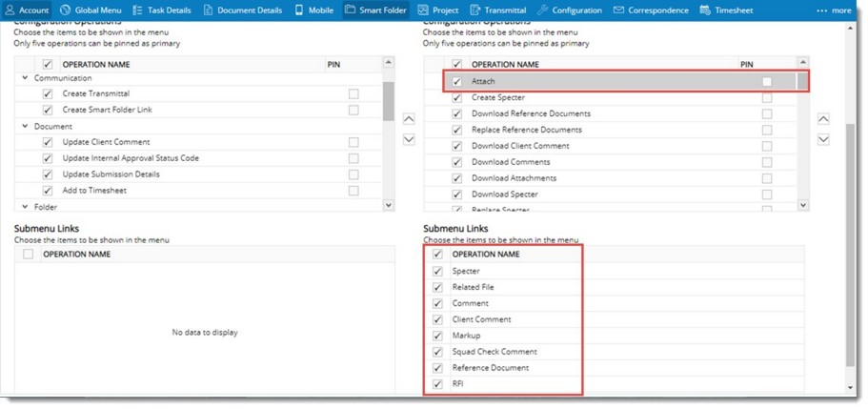Click the Configuration wrench icon
The height and width of the screenshot is (409, 868).
coord(543,10)
